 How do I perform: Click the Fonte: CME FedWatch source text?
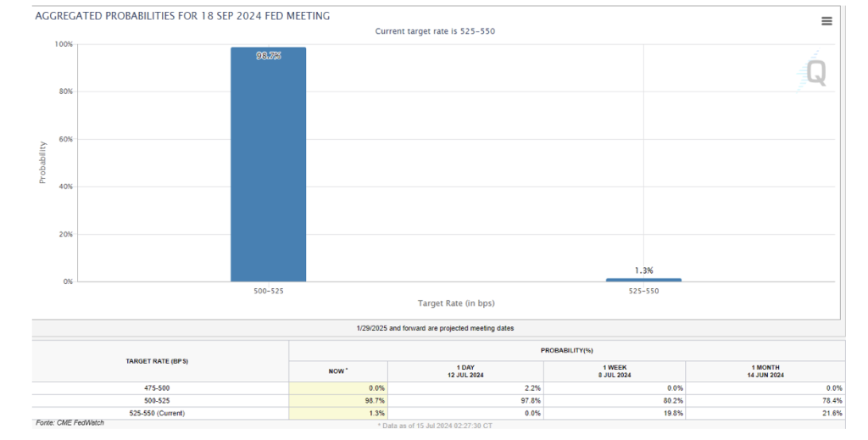coord(70,423)
